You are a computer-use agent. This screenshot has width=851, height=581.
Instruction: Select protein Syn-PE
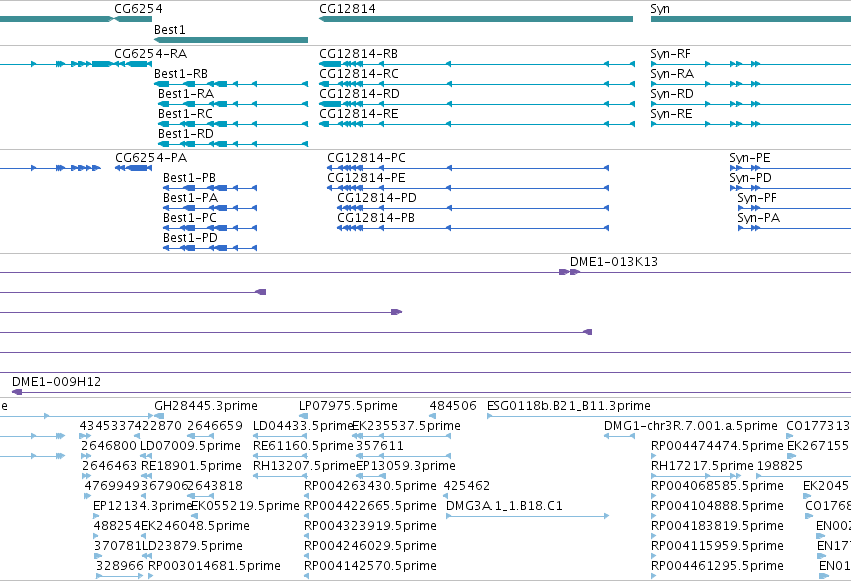(750, 158)
